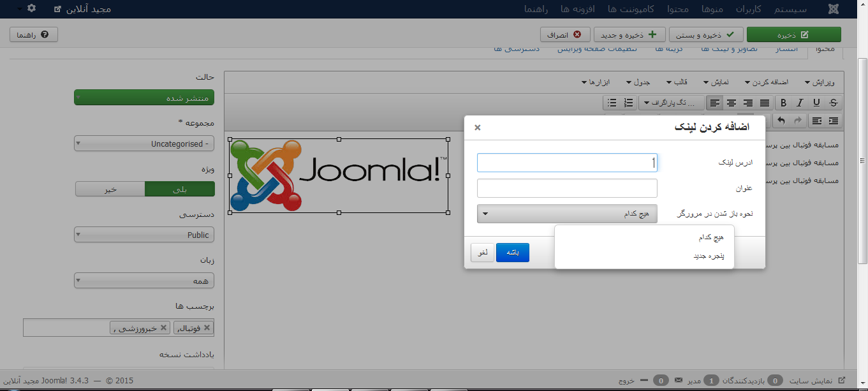Open the زبان dropdown showing همه
The width and height of the screenshot is (868, 391).
(144, 281)
